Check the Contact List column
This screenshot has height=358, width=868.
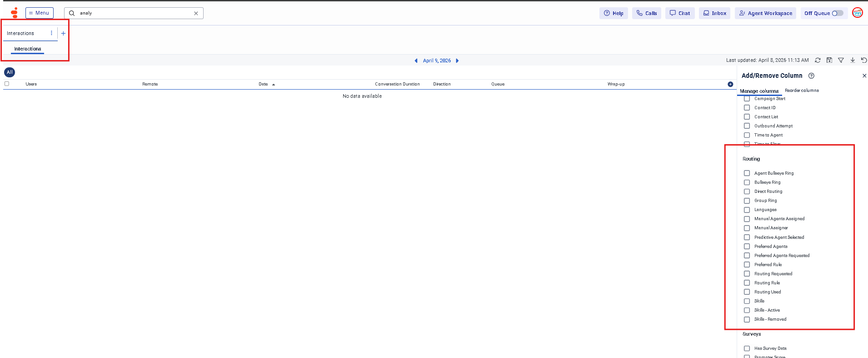point(747,117)
